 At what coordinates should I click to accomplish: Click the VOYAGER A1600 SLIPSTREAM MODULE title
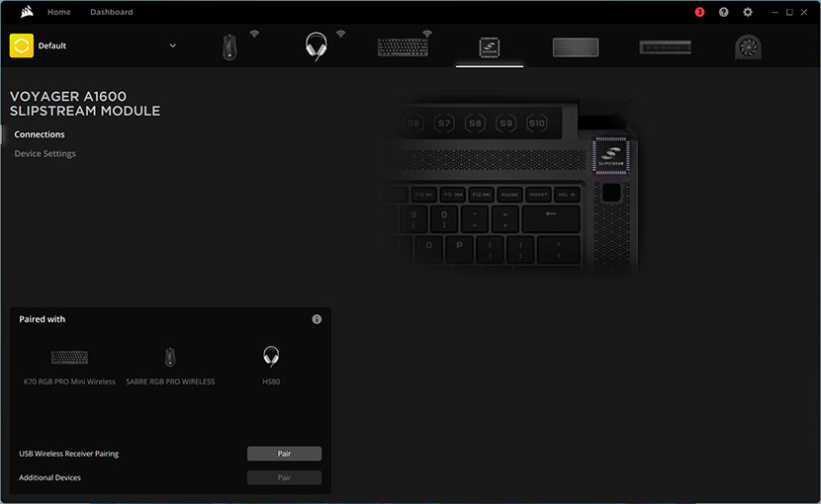[x=85, y=104]
